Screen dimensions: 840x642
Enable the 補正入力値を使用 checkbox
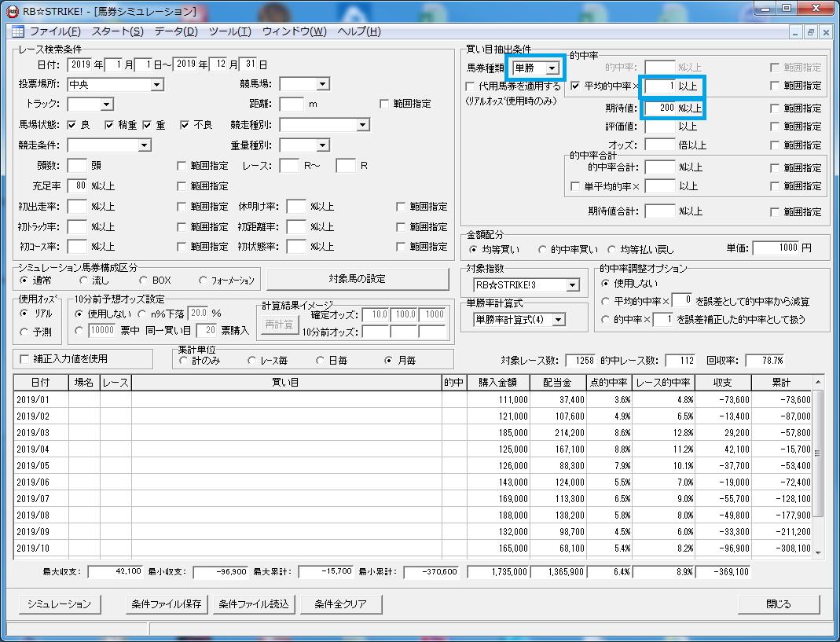(x=24, y=359)
